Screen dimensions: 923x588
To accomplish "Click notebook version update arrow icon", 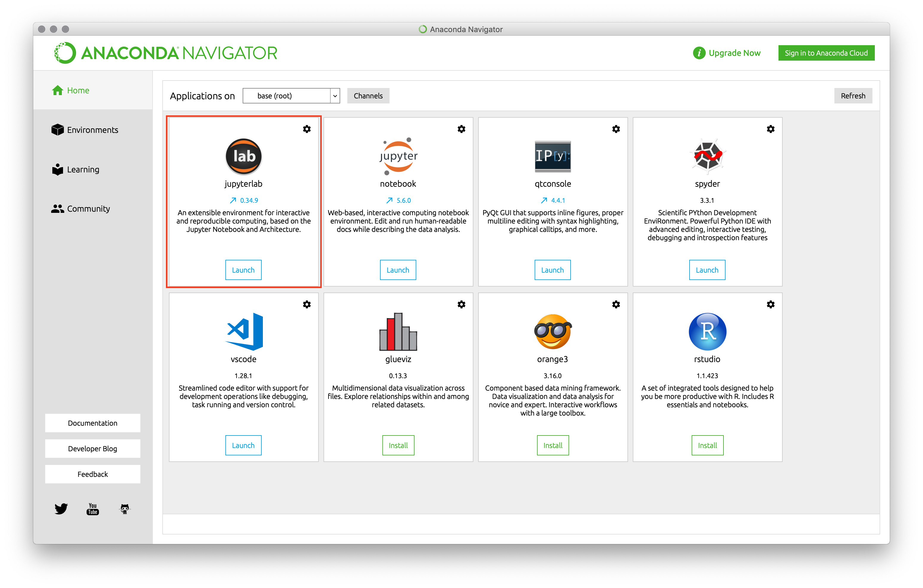I will click(389, 200).
